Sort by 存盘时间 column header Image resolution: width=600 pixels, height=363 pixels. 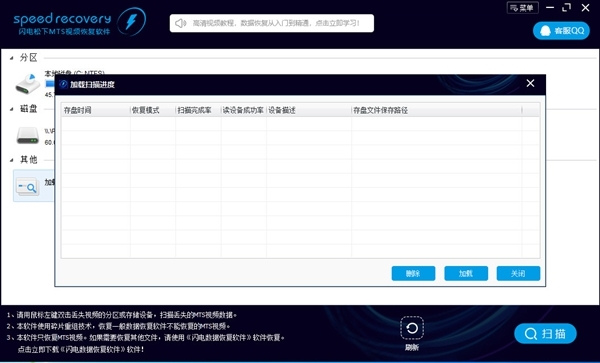[x=96, y=111]
